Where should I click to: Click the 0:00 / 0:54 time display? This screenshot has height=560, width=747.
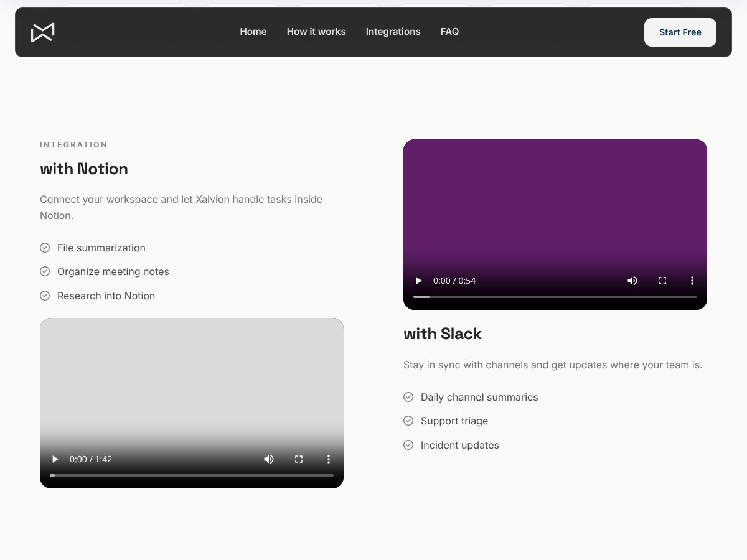(454, 281)
